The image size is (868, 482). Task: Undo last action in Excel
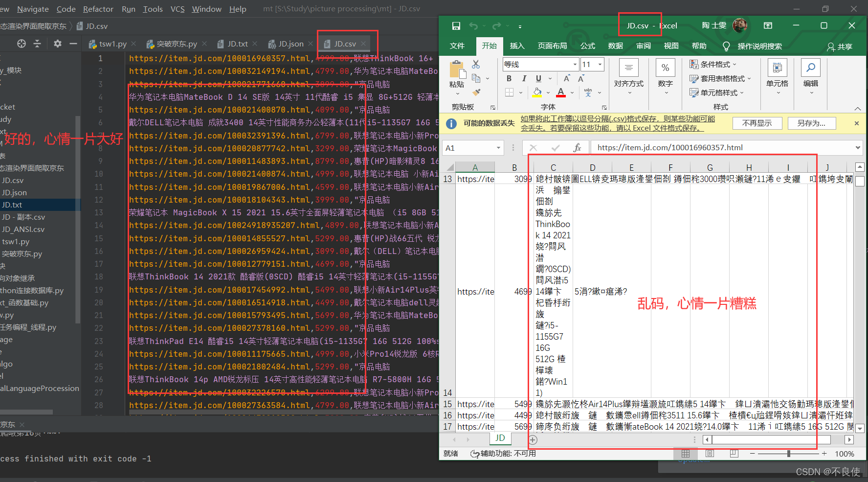tap(473, 25)
